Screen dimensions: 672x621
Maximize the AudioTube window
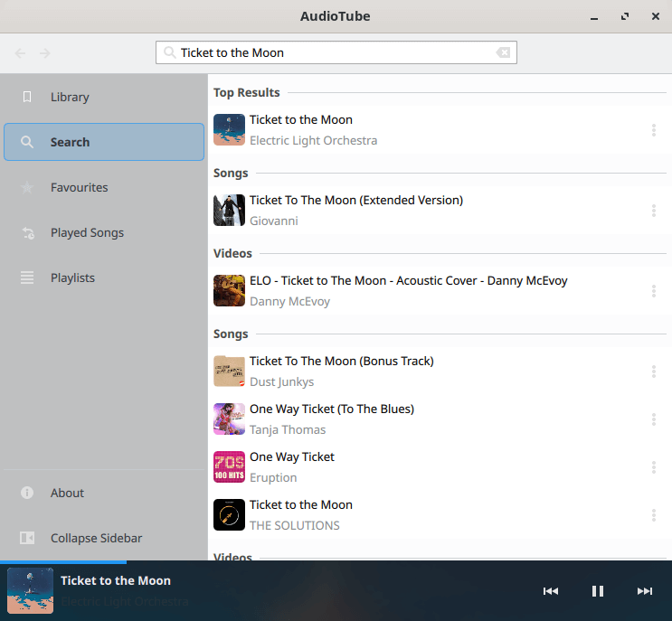coord(625,16)
